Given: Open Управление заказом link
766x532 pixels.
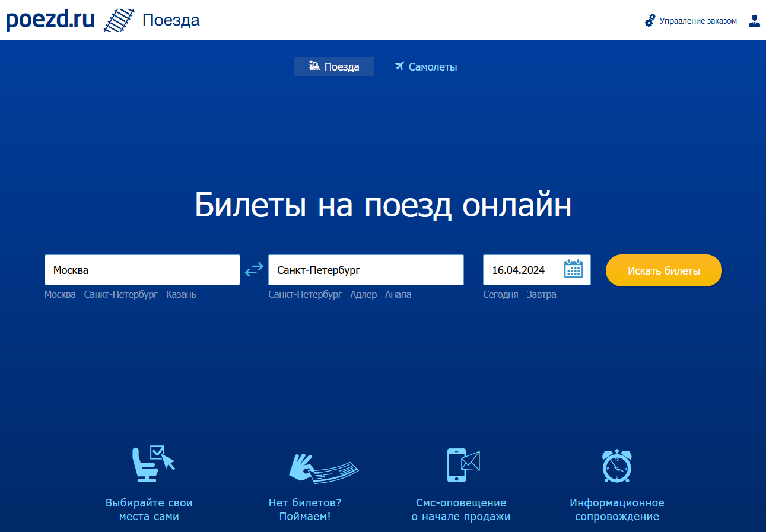Looking at the screenshot, I should [698, 21].
